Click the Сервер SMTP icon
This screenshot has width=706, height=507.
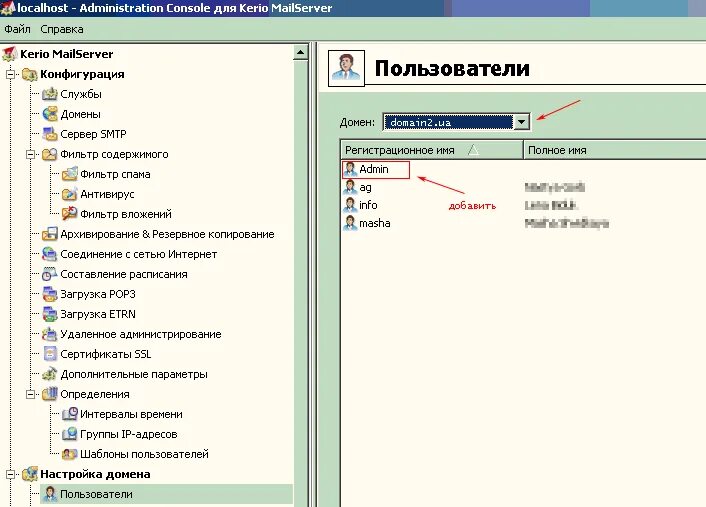50,134
